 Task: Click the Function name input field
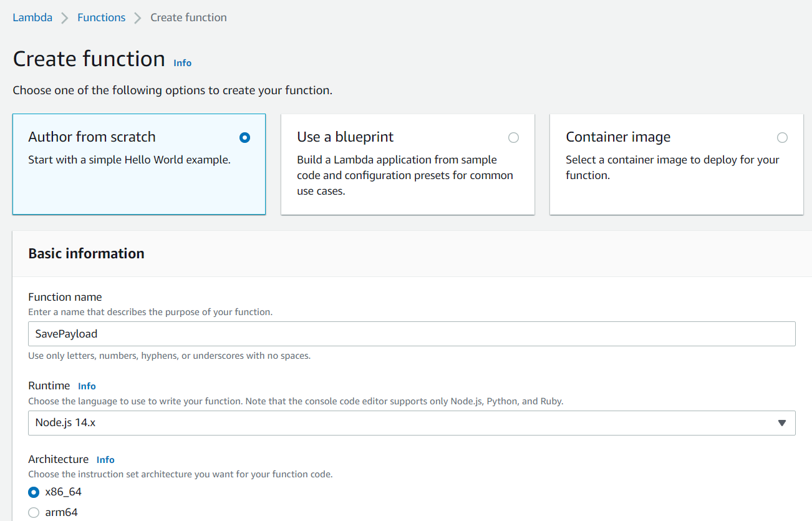click(x=412, y=334)
